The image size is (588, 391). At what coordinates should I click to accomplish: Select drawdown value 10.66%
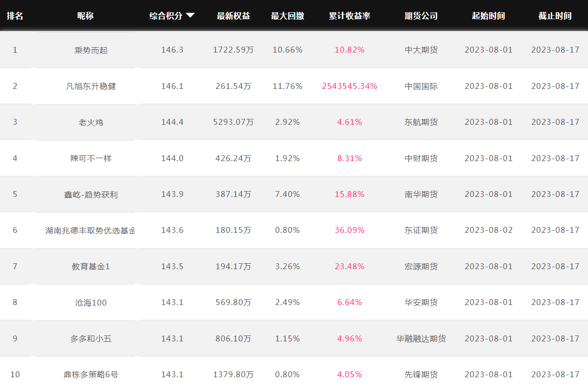click(x=288, y=50)
